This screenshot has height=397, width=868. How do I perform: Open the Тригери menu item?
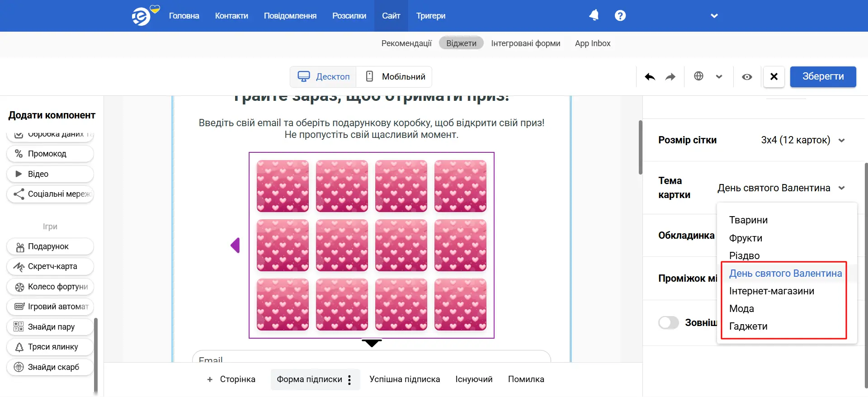pos(430,16)
